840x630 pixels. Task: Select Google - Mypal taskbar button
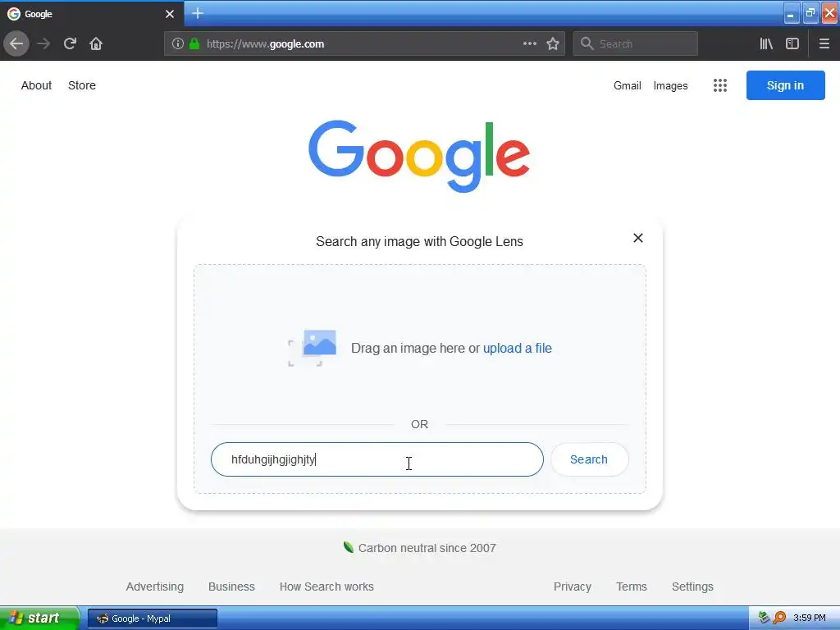152,619
